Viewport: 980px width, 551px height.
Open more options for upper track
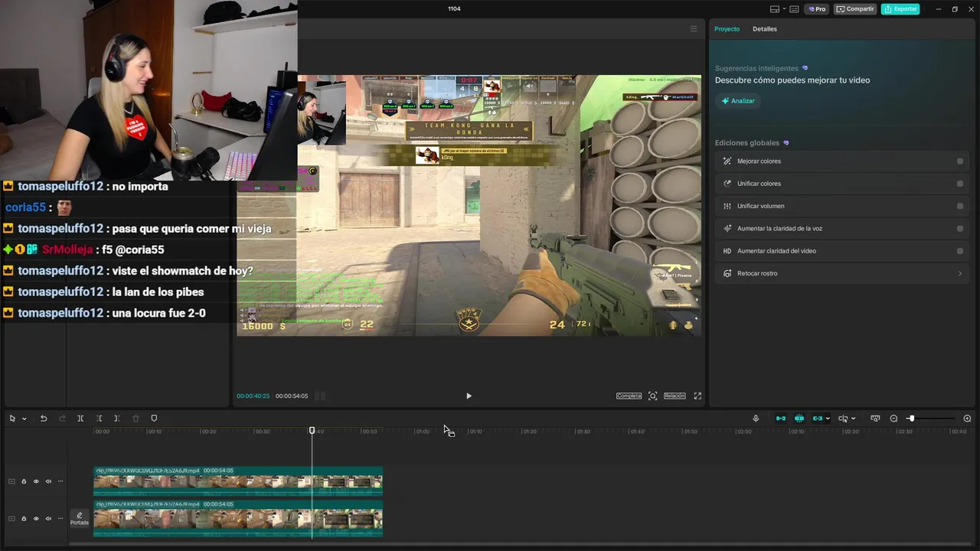60,481
